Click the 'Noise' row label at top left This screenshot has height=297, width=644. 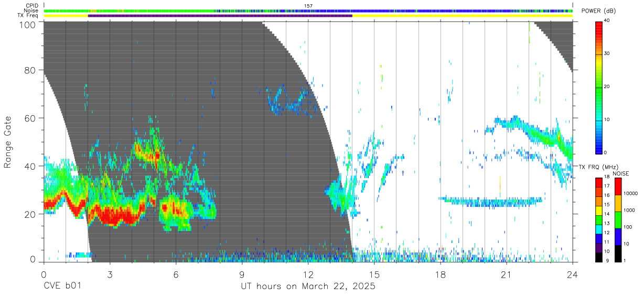pyautogui.click(x=31, y=10)
